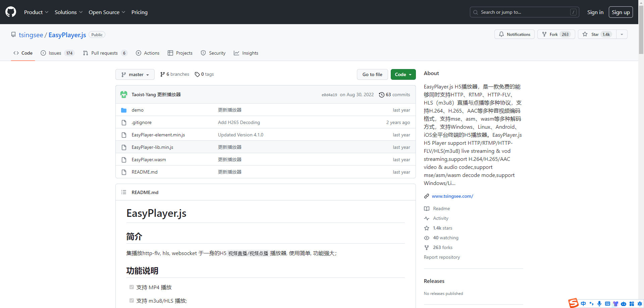Star the EasyPlayer.js repository
Screen dimensions: 644x308
pos(597,34)
